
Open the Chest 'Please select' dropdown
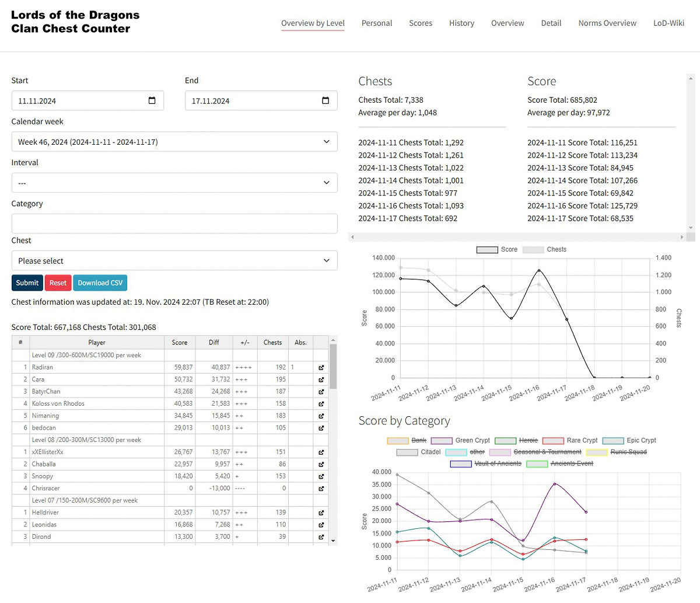174,261
